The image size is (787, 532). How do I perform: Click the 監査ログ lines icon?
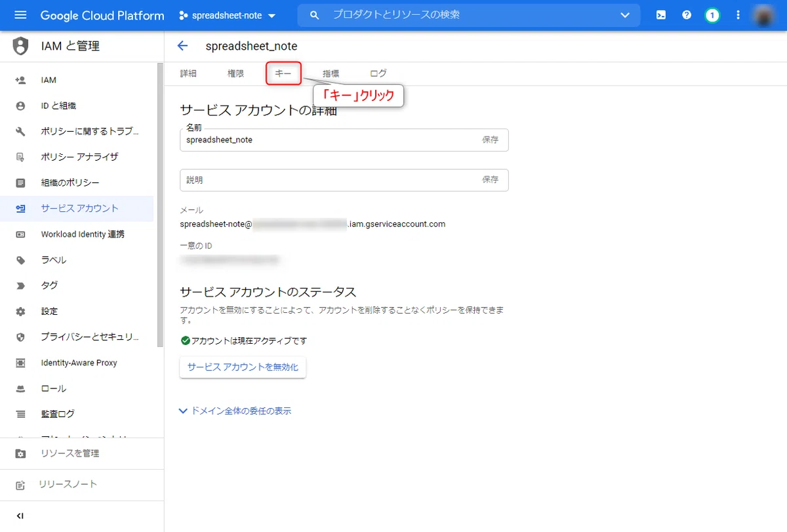pos(20,414)
